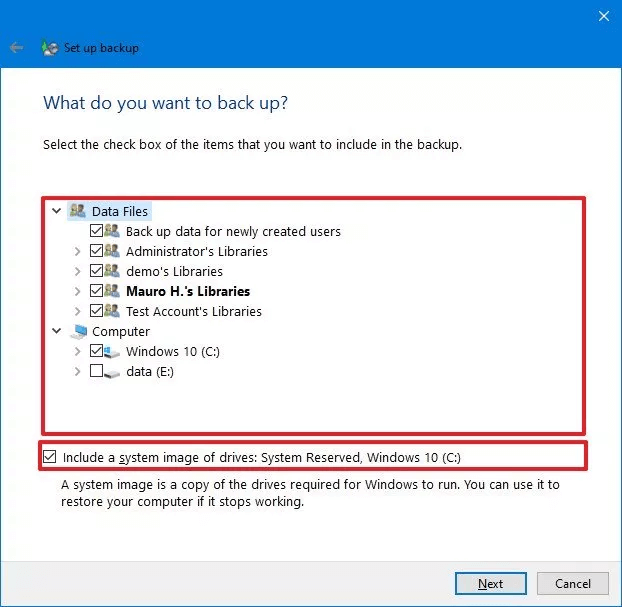This screenshot has height=607, width=622.
Task: Click the icon beside Back up data for newly created users
Action: 112,231
